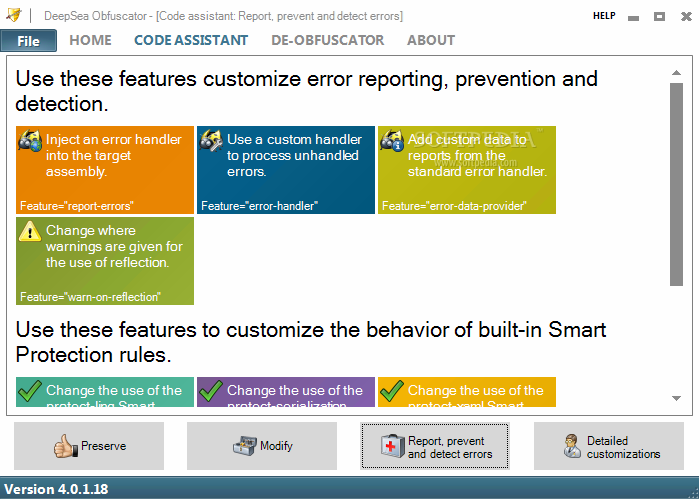This screenshot has height=500, width=700.
Task: Click checkmark icon on teal tile
Action: pyautogui.click(x=30, y=391)
